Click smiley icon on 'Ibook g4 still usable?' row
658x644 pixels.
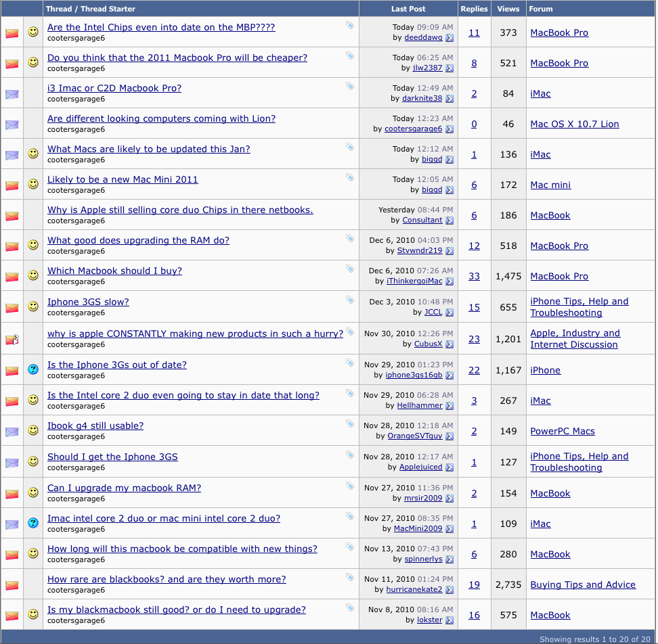(33, 430)
